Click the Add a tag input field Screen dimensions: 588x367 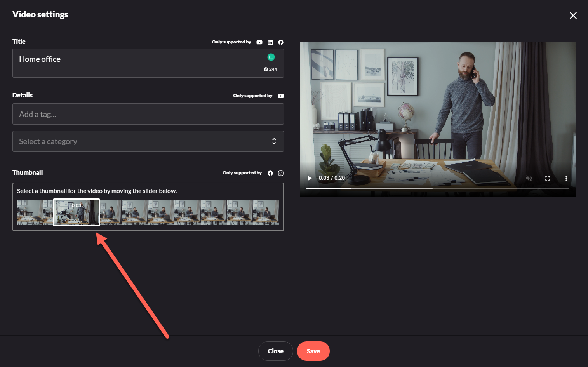[x=148, y=114]
